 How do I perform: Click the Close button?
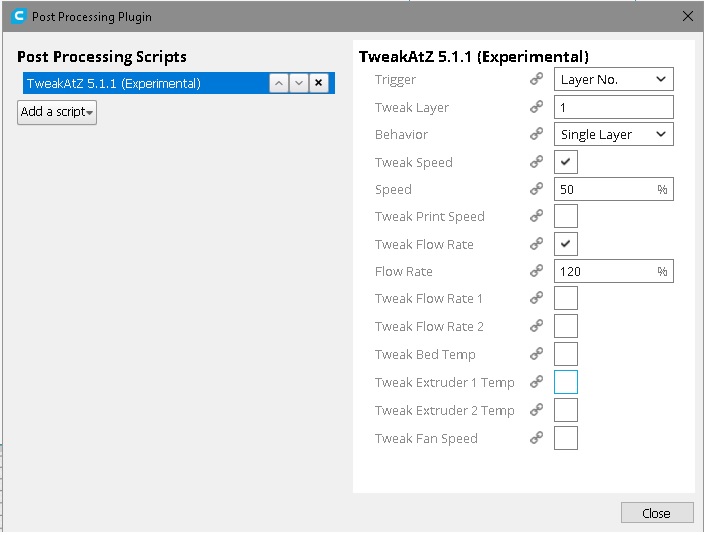coord(657,513)
